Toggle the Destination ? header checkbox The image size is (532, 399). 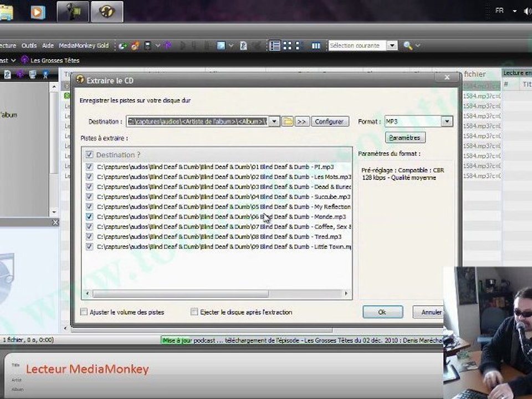point(89,155)
